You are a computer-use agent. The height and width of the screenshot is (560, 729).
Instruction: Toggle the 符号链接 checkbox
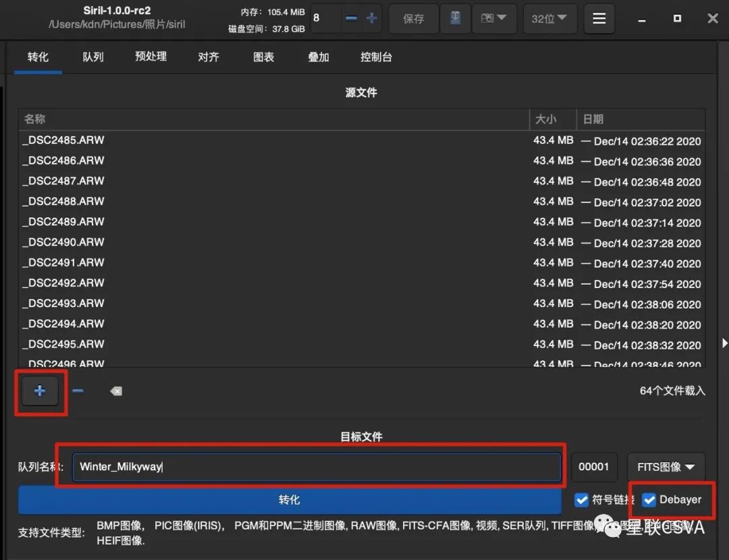[x=581, y=500]
